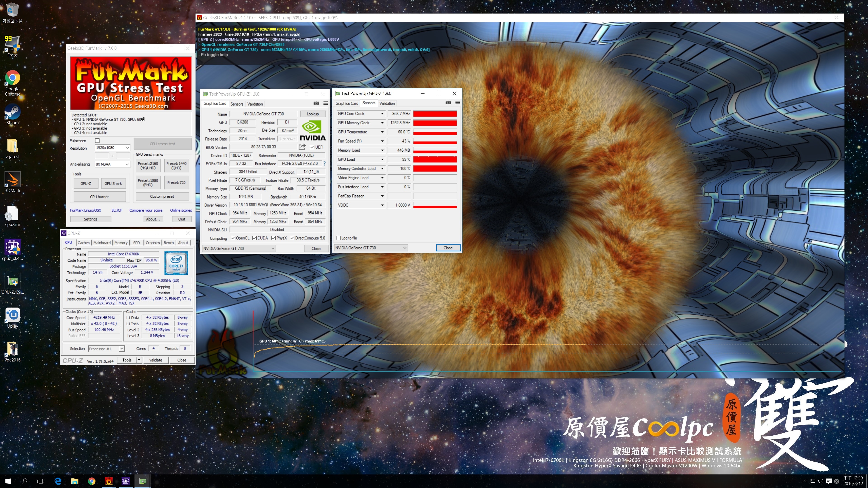Open hamburger menu in Graphics Card GPU-Z window

click(x=325, y=103)
